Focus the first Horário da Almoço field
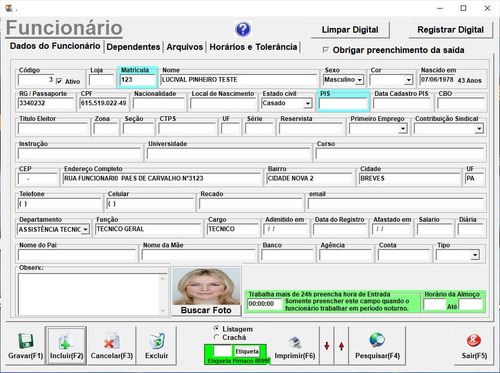 (435, 304)
